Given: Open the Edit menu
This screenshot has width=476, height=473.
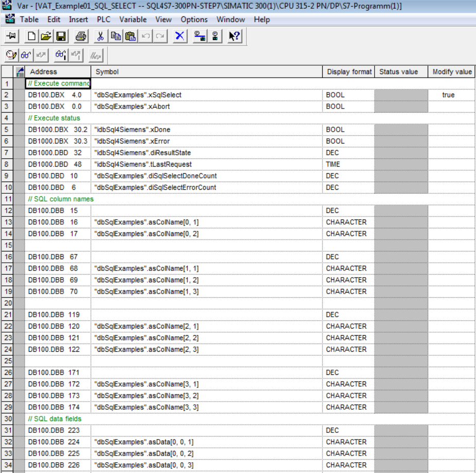Looking at the screenshot, I should (x=54, y=20).
